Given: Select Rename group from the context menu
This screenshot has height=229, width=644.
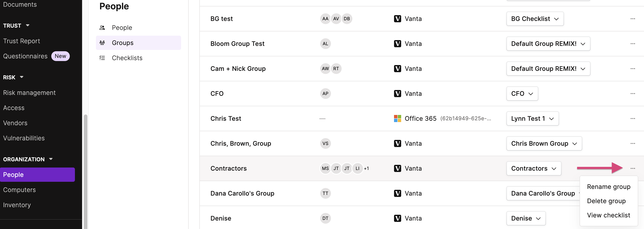Looking at the screenshot, I should coord(609,187).
